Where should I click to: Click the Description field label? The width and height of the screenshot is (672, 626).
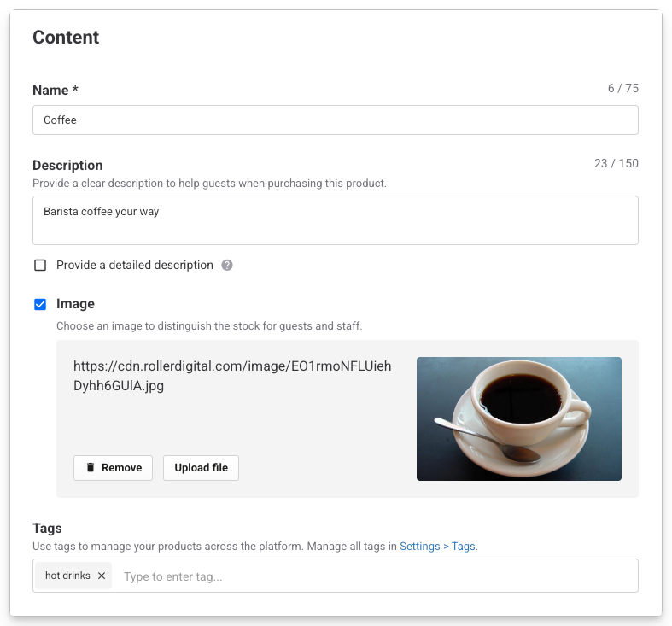point(67,166)
